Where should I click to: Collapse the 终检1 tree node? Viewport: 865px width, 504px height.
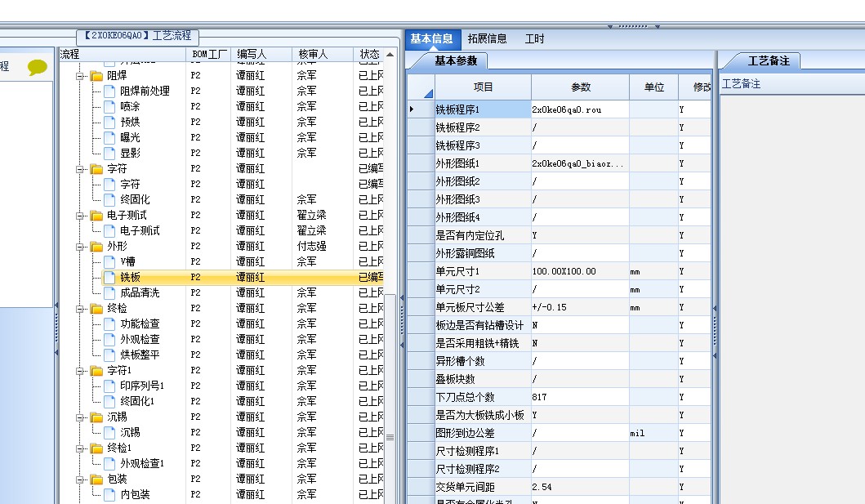click(80, 448)
